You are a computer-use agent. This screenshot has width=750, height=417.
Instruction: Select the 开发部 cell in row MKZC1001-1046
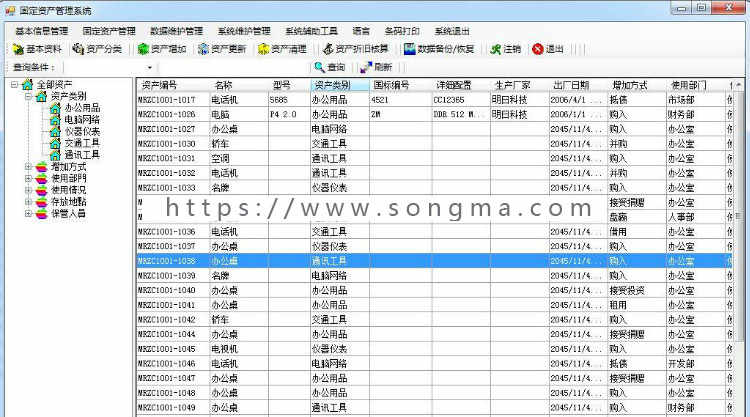(695, 364)
